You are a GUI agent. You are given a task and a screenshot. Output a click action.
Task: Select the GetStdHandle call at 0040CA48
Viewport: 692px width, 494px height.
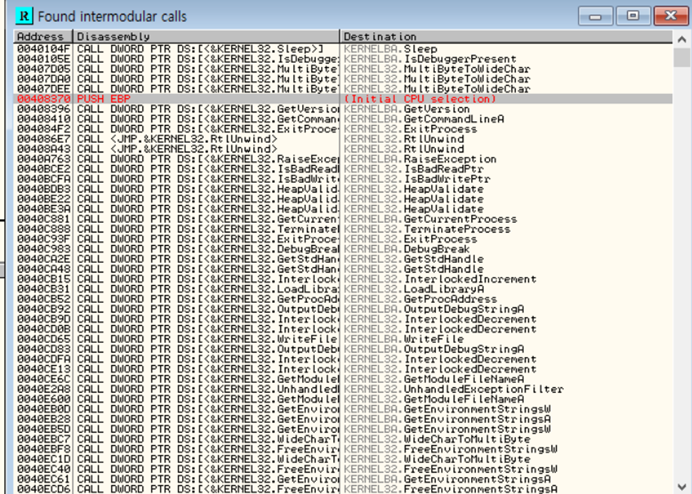pos(343,269)
